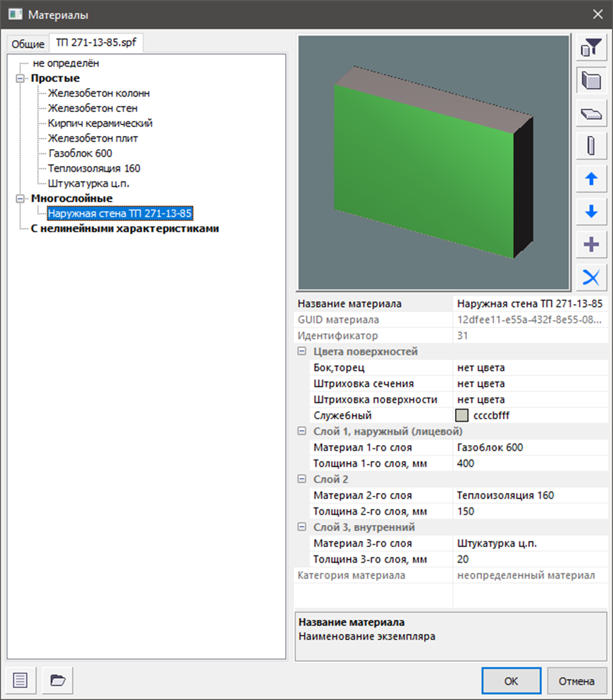The image size is (613, 700).
Task: Select Кирпич керамический material
Action: (100, 123)
